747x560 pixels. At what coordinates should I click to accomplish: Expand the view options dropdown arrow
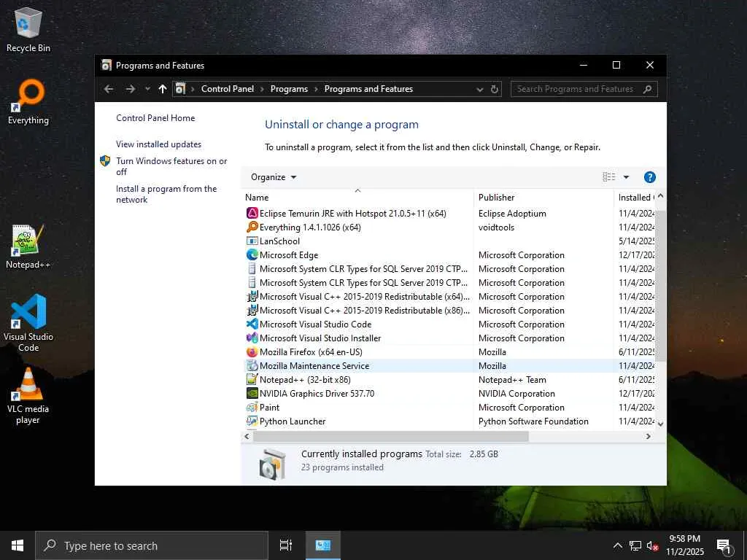pos(627,177)
